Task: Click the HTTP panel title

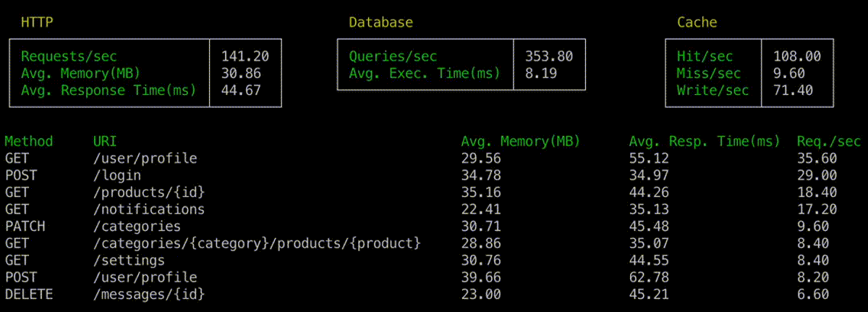Action: (37, 22)
